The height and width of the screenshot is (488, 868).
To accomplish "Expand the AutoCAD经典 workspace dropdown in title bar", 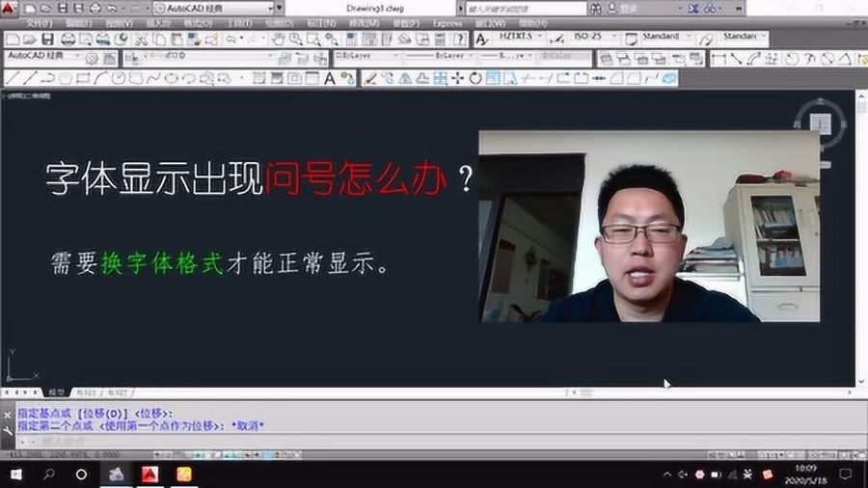I will coord(273,8).
